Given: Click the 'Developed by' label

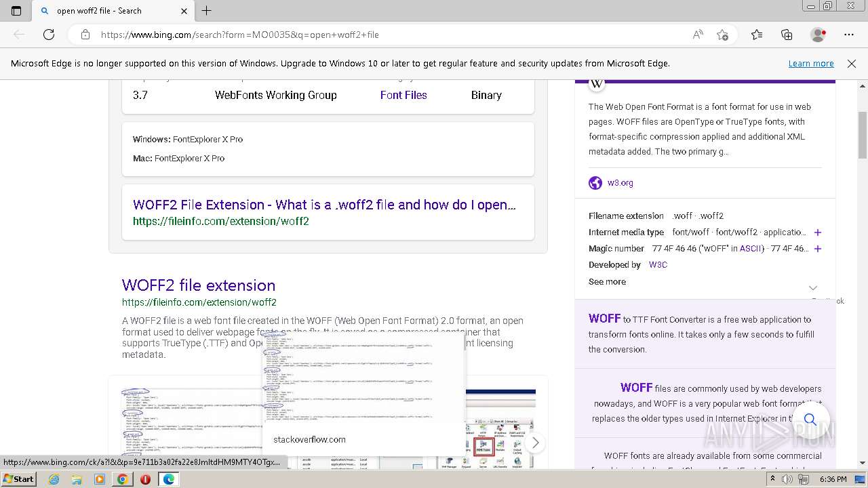Looking at the screenshot, I should [614, 265].
